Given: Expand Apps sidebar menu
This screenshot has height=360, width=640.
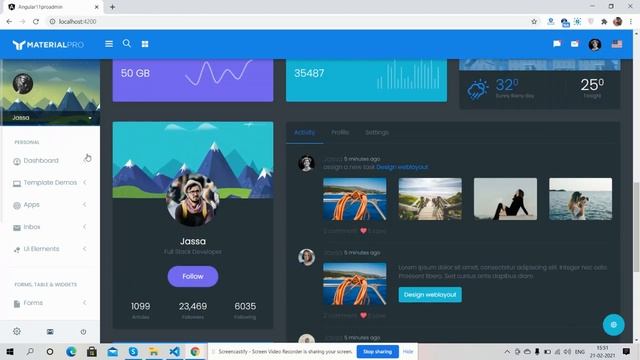Looking at the screenshot, I should pyautogui.click(x=50, y=204).
